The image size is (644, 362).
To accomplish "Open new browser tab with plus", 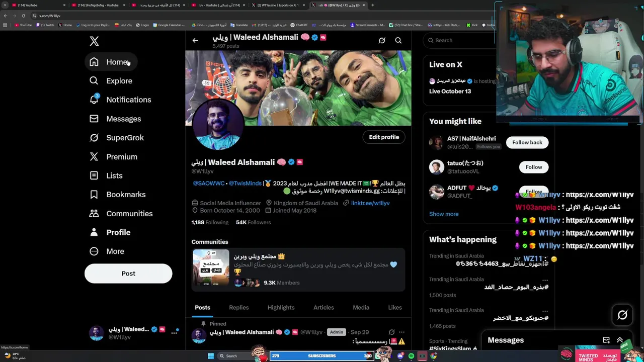I will click(x=372, y=5).
